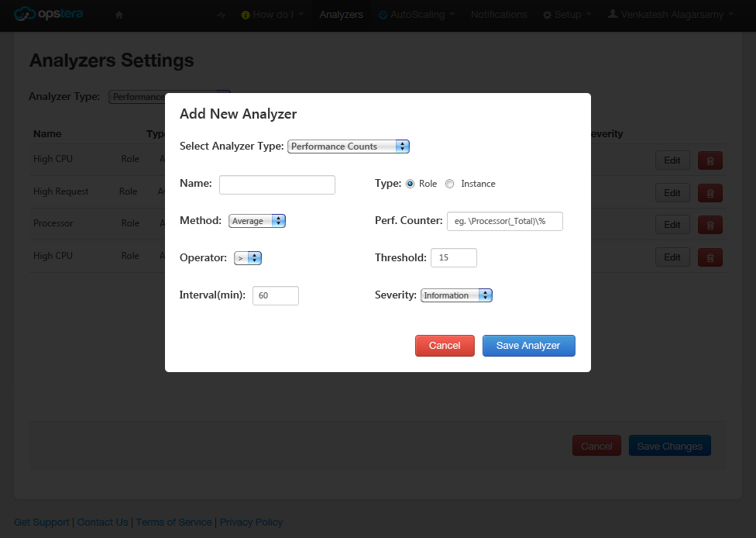
Task: Open Select Analyzer Type dropdown
Action: click(x=348, y=147)
